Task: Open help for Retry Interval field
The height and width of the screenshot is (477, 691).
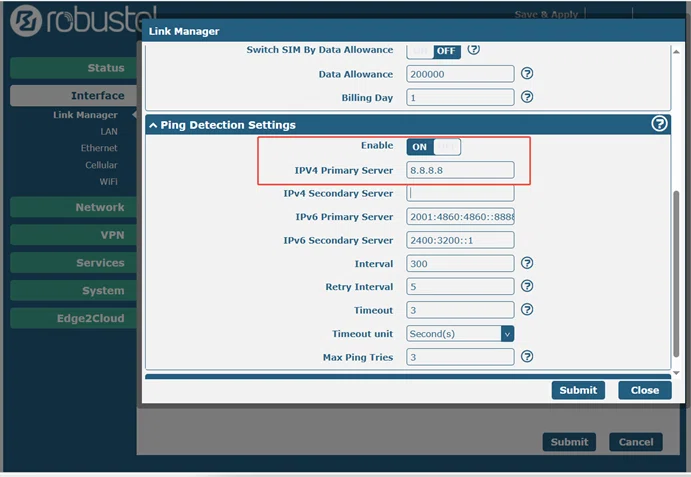Action: tap(527, 286)
